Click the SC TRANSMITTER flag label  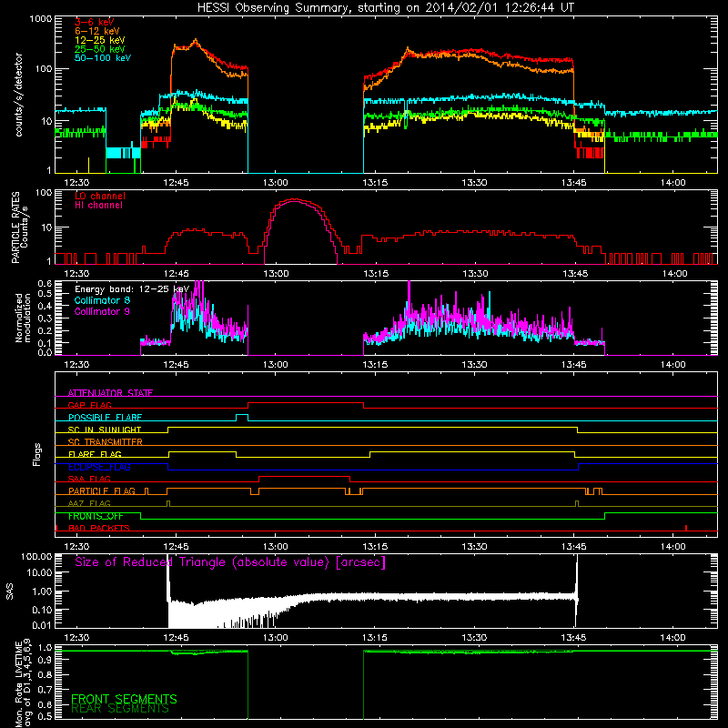pyautogui.click(x=106, y=441)
